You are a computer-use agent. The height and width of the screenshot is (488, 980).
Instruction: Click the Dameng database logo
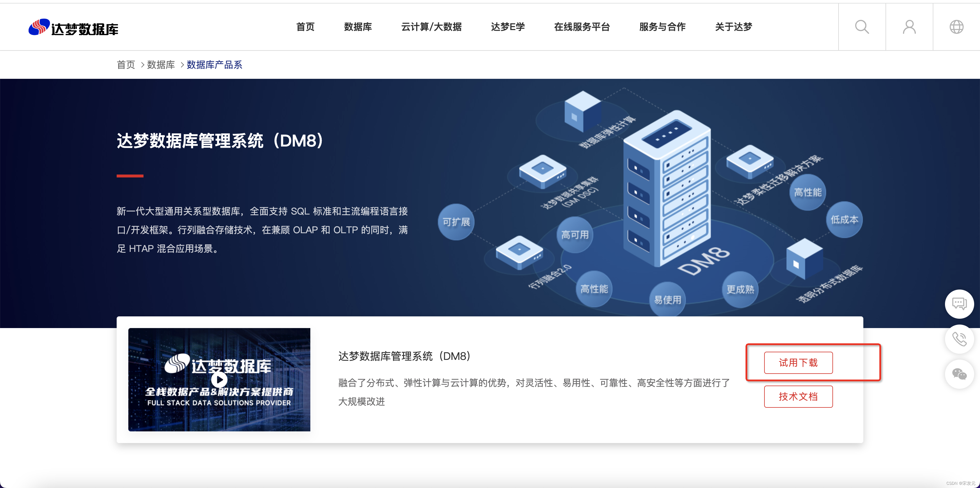coord(73,27)
